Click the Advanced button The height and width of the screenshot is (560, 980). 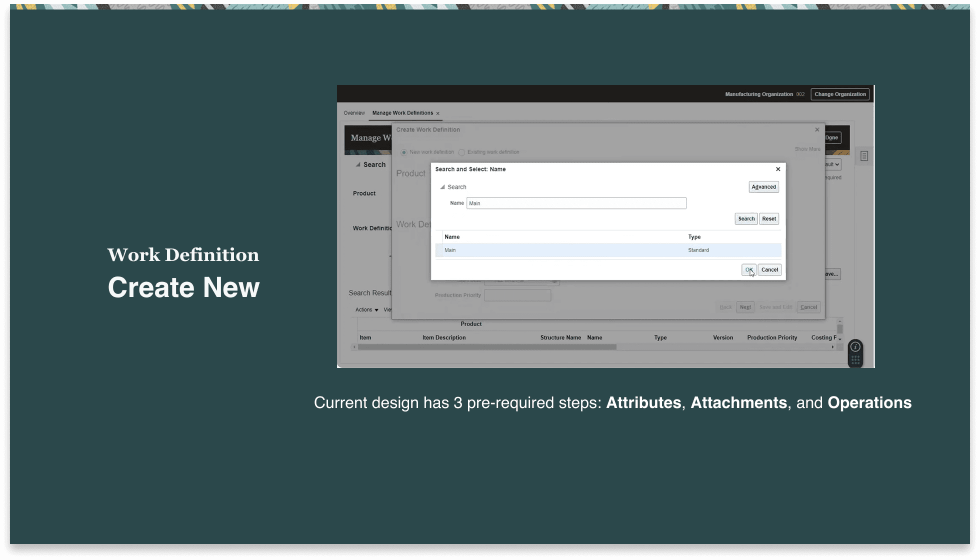[763, 187]
